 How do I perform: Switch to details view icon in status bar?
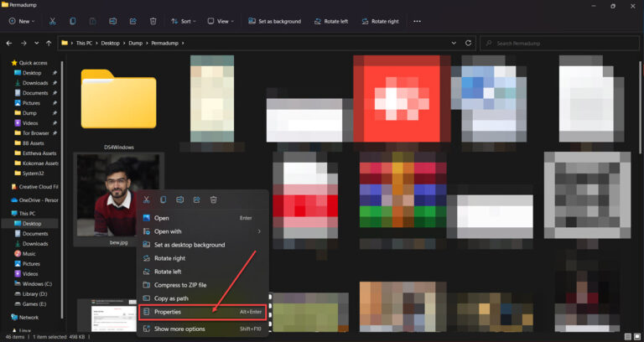(627, 337)
